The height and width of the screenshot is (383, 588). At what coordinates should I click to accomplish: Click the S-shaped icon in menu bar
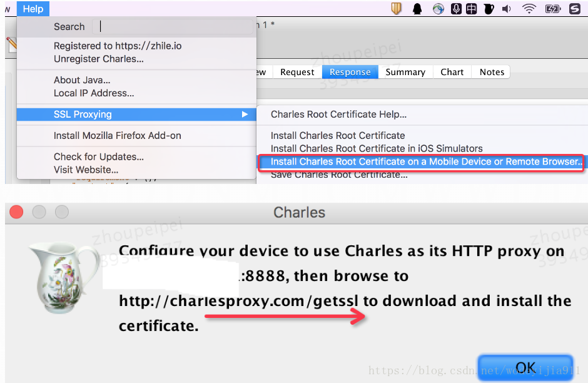574,9
